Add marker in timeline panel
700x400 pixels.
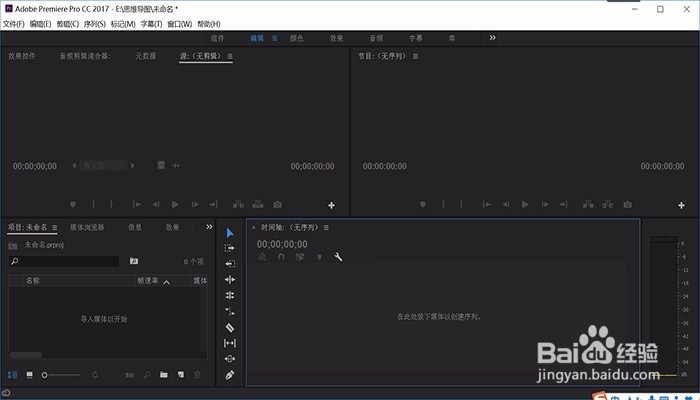point(319,257)
